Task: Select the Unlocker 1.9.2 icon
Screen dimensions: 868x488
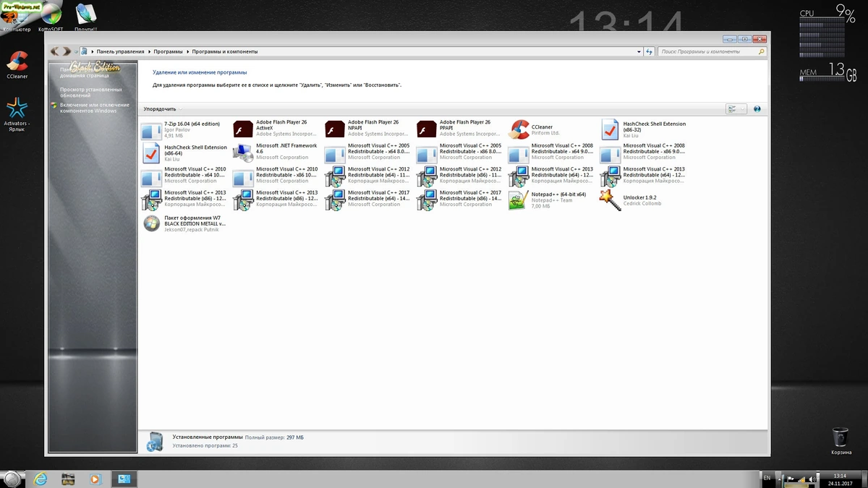Action: [x=610, y=200]
